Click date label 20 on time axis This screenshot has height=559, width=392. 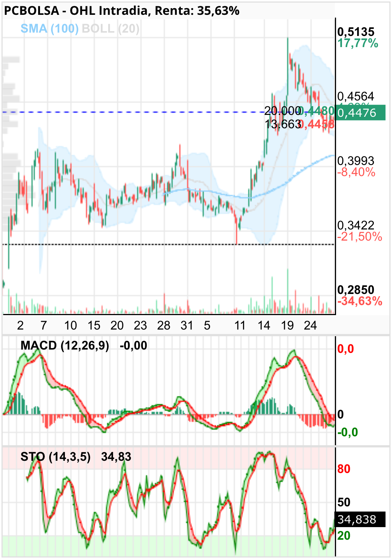pos(117,325)
